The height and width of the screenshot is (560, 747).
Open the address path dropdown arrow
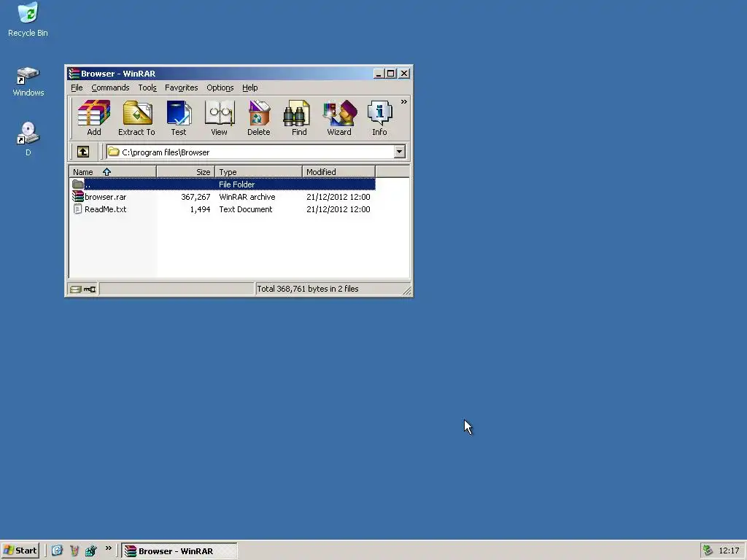[x=399, y=152]
